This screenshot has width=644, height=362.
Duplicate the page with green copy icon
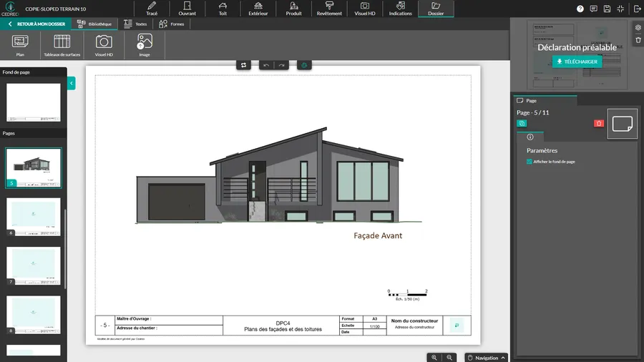(522, 124)
